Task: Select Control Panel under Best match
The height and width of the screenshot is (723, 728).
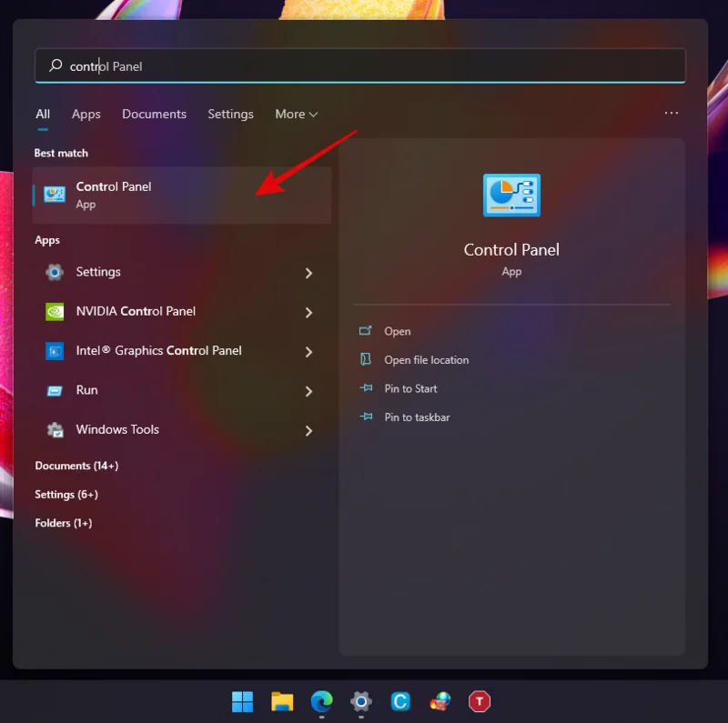Action: coord(114,186)
